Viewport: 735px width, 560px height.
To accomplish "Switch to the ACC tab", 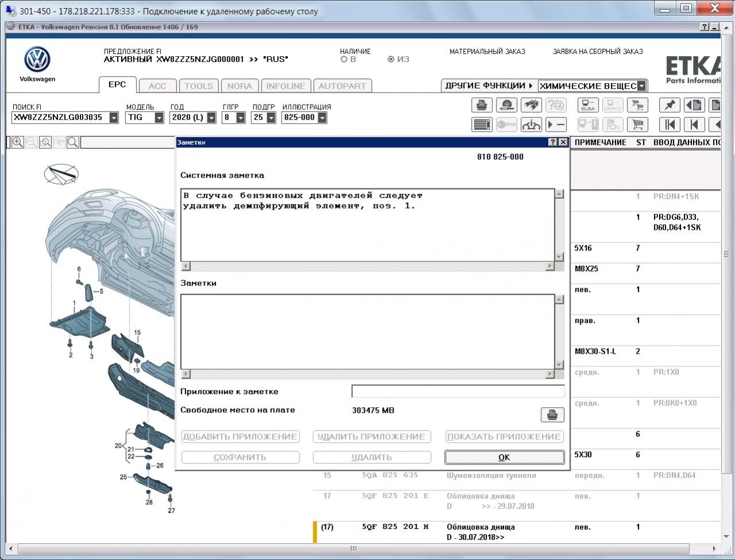I will (157, 86).
